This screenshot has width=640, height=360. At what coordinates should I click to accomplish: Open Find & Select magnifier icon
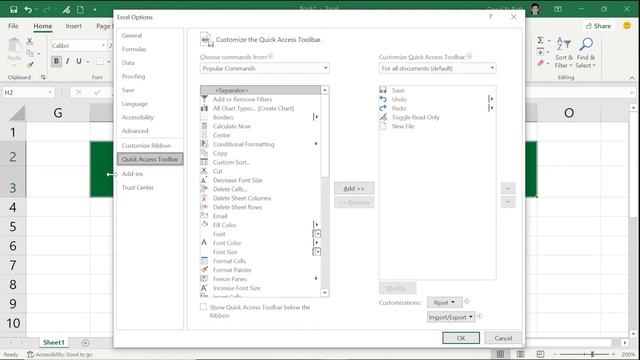click(586, 53)
